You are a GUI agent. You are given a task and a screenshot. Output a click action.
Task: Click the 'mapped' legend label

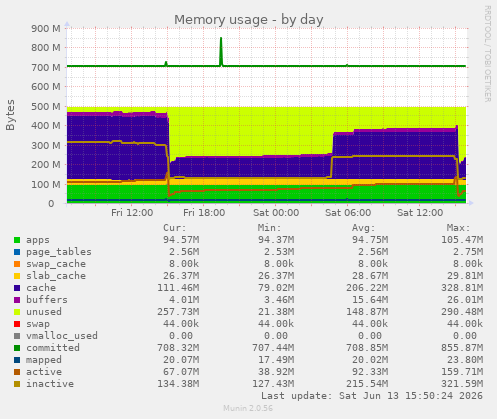pyautogui.click(x=44, y=360)
